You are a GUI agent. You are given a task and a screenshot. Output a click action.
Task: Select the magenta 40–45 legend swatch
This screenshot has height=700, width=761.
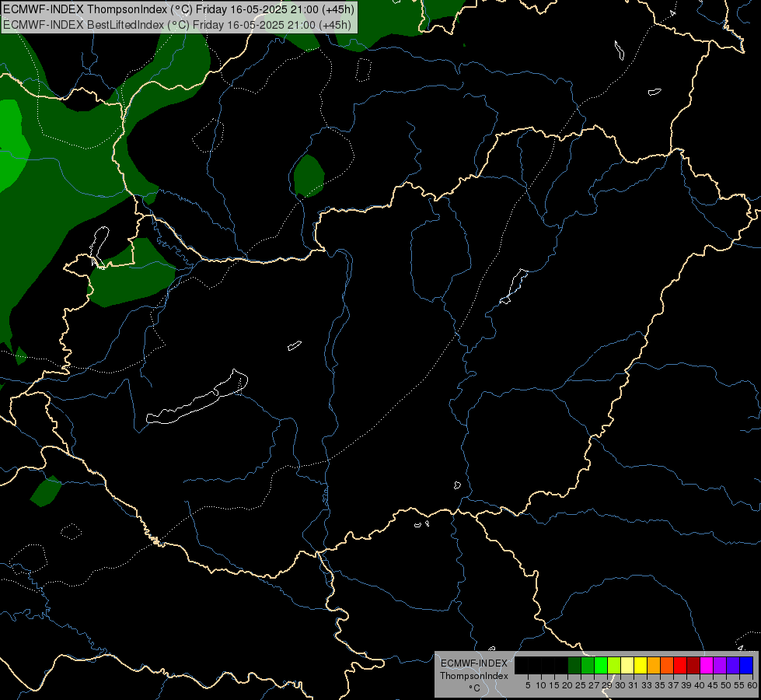(707, 665)
